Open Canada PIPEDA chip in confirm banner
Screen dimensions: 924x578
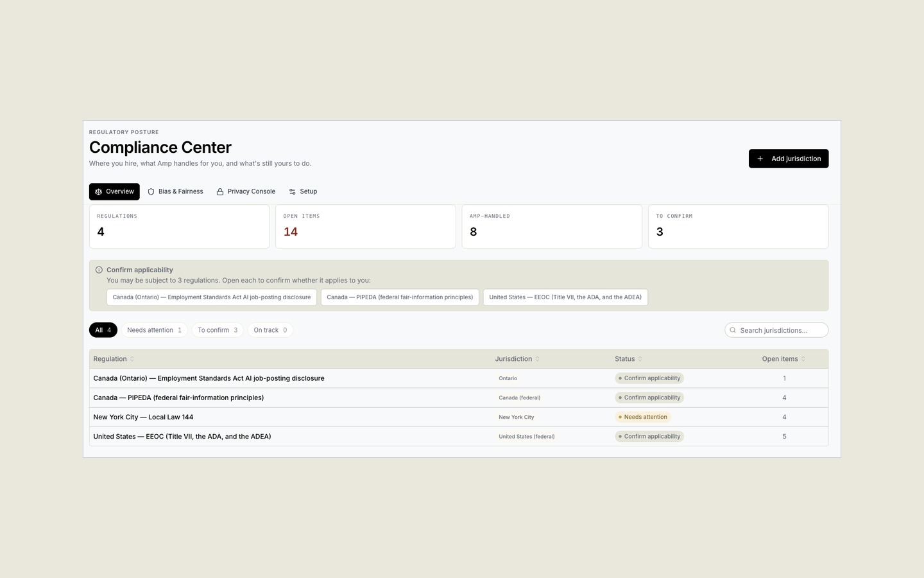[400, 297]
